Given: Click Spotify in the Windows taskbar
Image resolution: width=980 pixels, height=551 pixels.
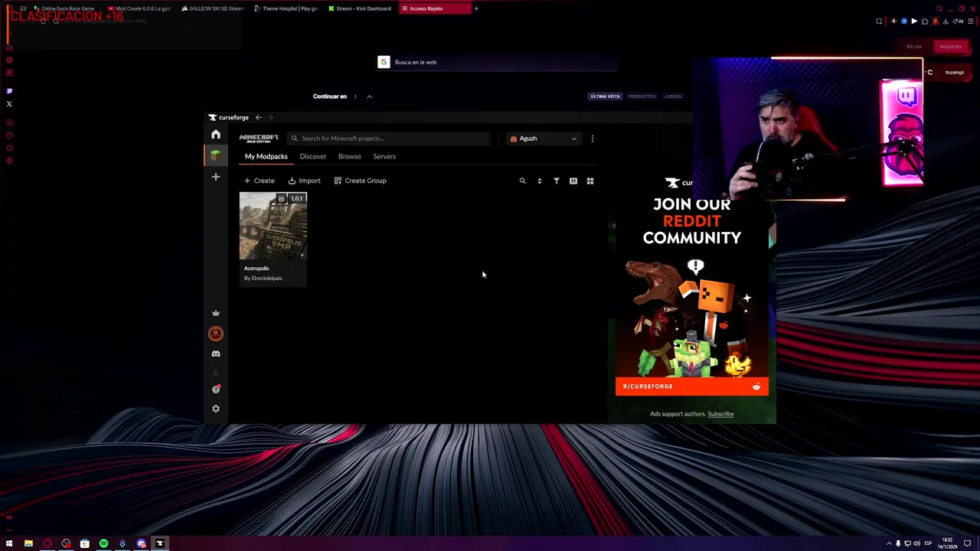Looking at the screenshot, I should (x=103, y=543).
